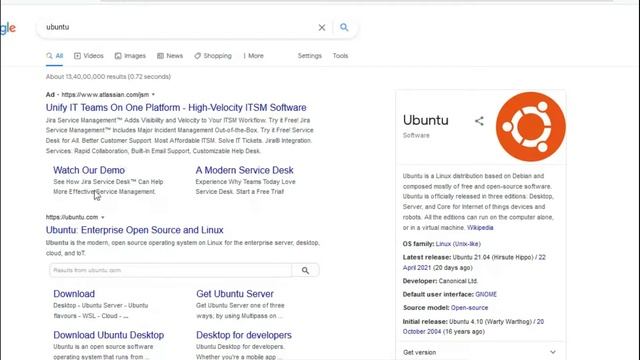
Task: Click the Results from ubuntu.com search field
Action: 171,270
